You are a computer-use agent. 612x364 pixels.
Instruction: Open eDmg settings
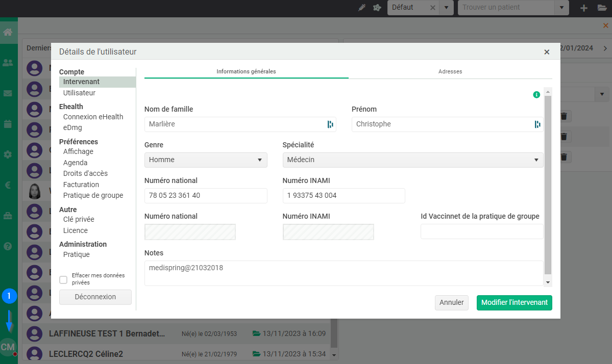click(x=72, y=128)
